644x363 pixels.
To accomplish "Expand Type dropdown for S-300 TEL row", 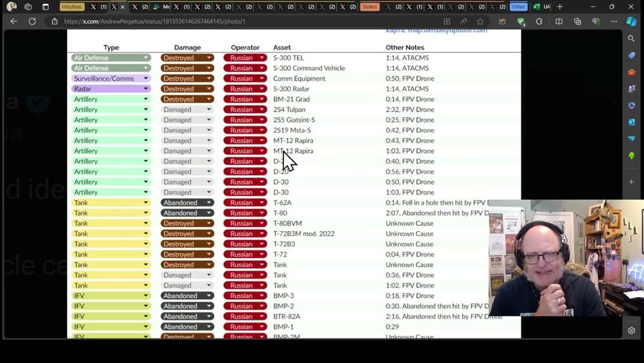I will [x=146, y=58].
